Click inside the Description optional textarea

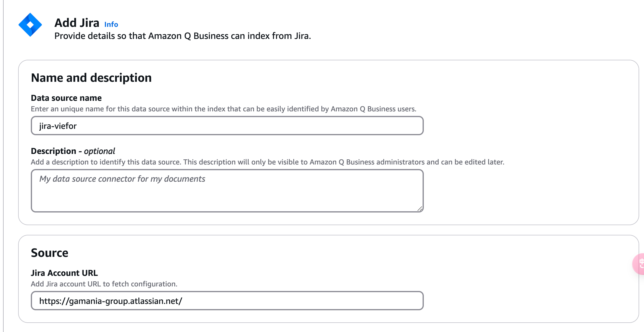[x=227, y=191]
